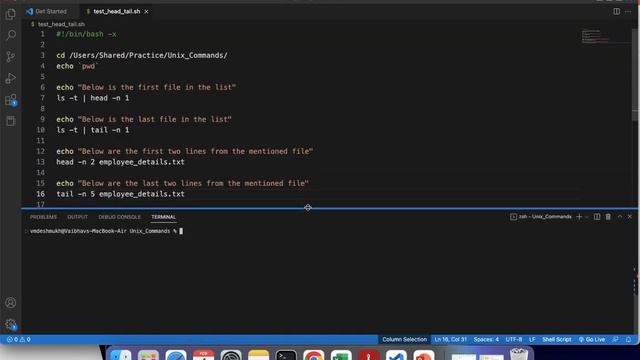Open the Explorer view in the activity bar

tap(11, 14)
